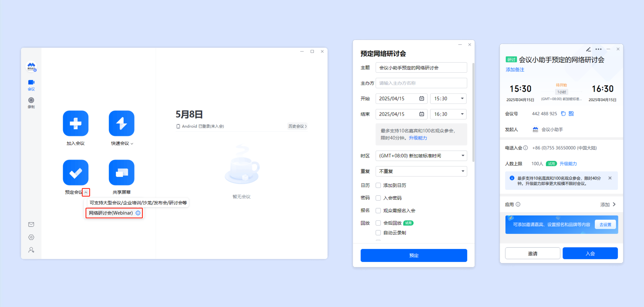Toggle automatic cloud recording (自动云录制)
The image size is (644, 307).
pos(378,233)
